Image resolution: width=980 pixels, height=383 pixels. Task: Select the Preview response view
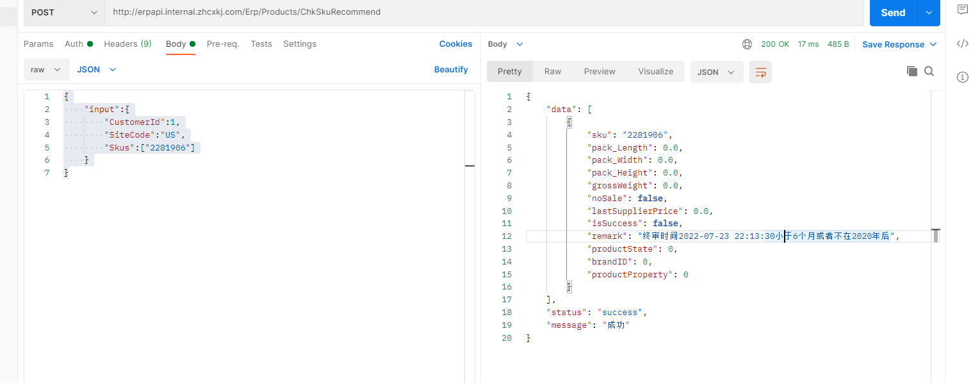tap(600, 72)
